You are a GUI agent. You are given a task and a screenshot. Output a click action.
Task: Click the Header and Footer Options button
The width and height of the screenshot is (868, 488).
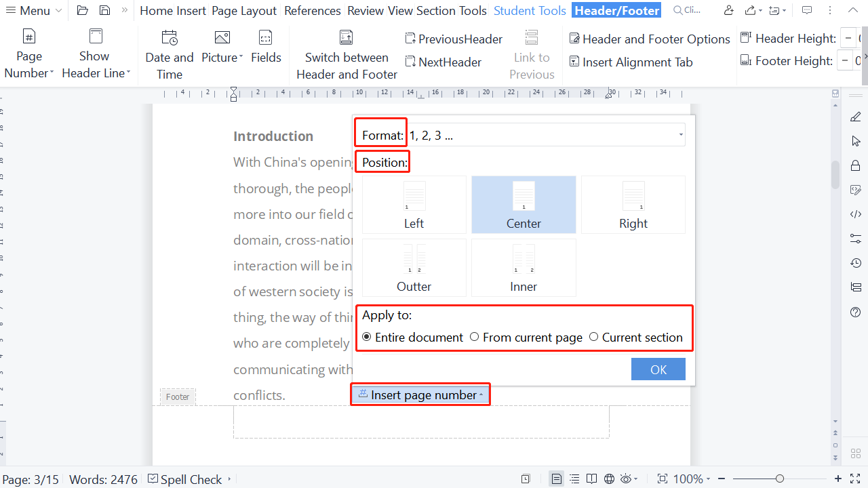click(x=649, y=39)
